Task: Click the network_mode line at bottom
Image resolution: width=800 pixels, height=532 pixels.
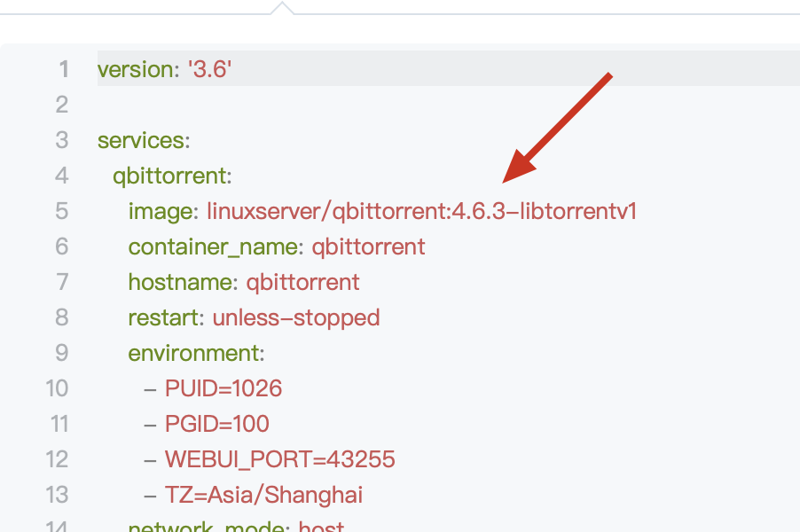Action: click(x=236, y=526)
